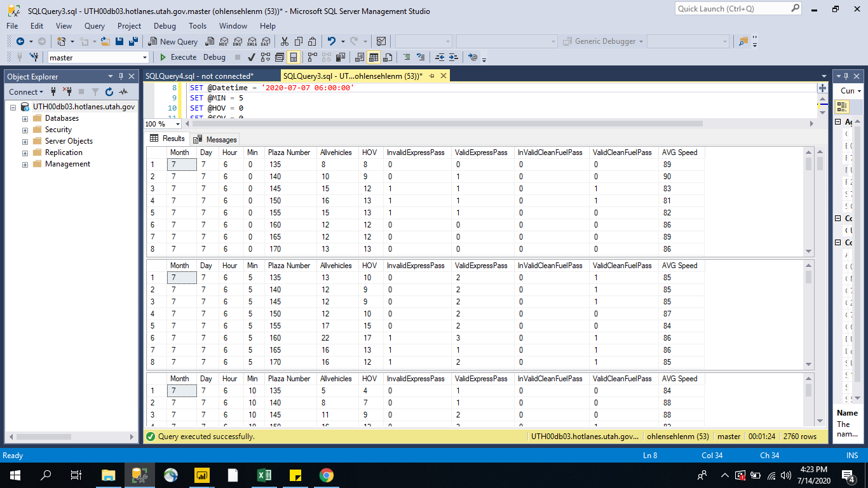Click Disconnect icon in Object Explorer toolbar
Screen dimensions: 868x488
click(67, 92)
